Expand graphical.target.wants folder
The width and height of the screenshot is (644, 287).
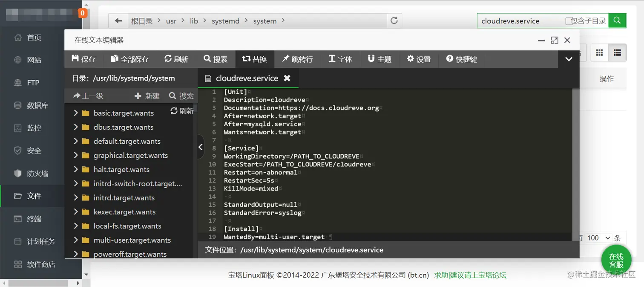75,155
